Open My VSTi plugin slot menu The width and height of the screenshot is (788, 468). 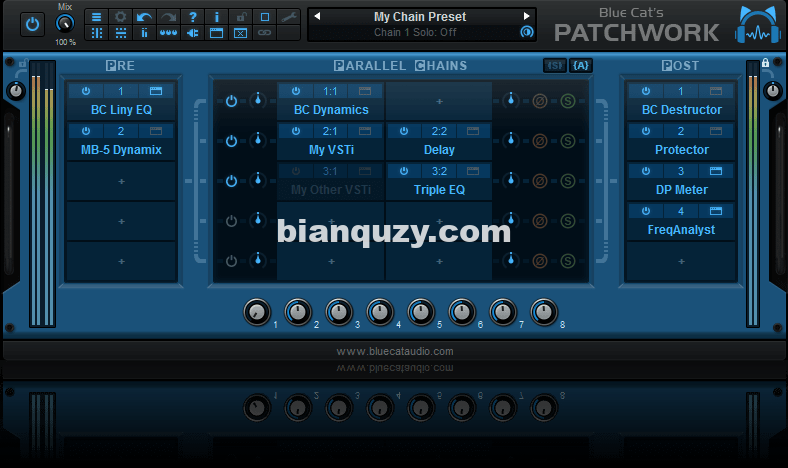point(331,150)
